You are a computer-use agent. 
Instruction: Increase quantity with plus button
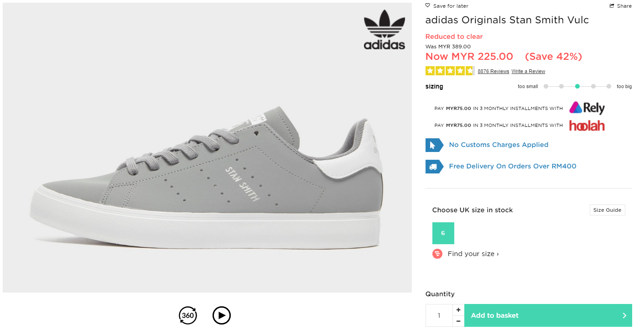point(458,310)
